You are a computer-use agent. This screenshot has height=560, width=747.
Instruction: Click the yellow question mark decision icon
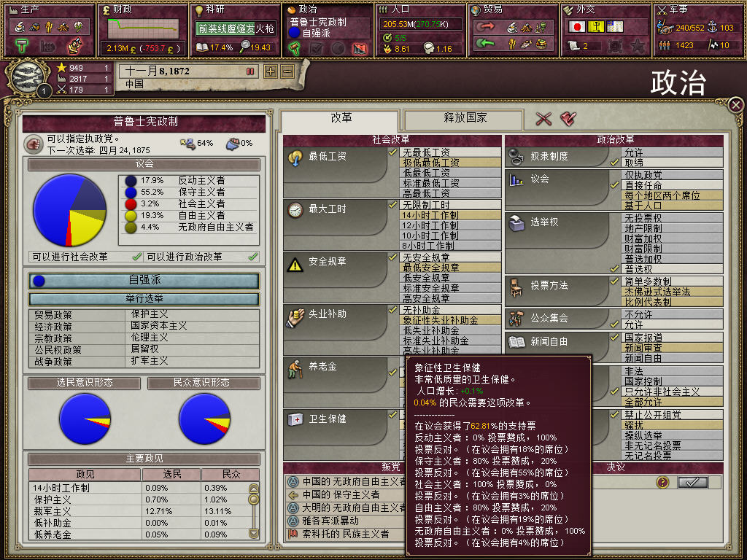[662, 483]
